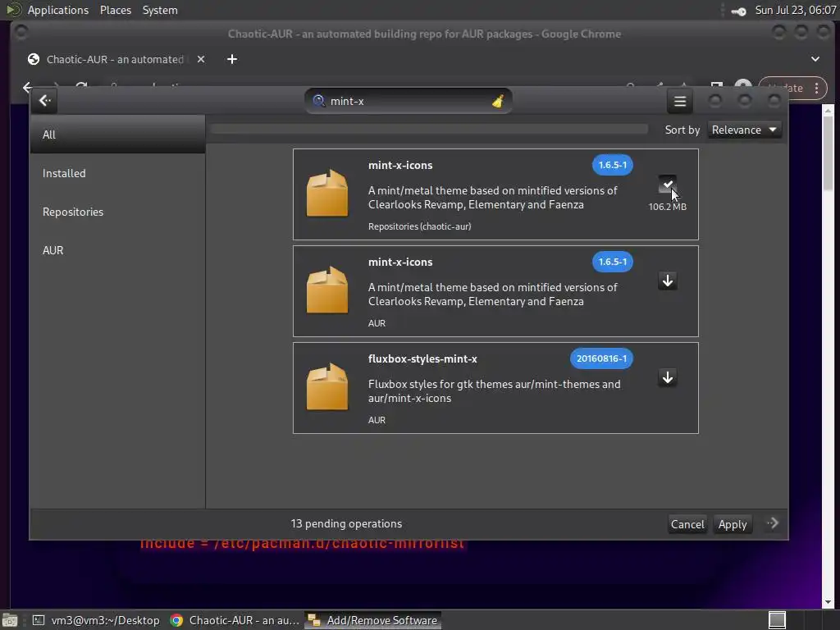Uncheck the selected mint-x-icons chaotic-aur package

(668, 184)
